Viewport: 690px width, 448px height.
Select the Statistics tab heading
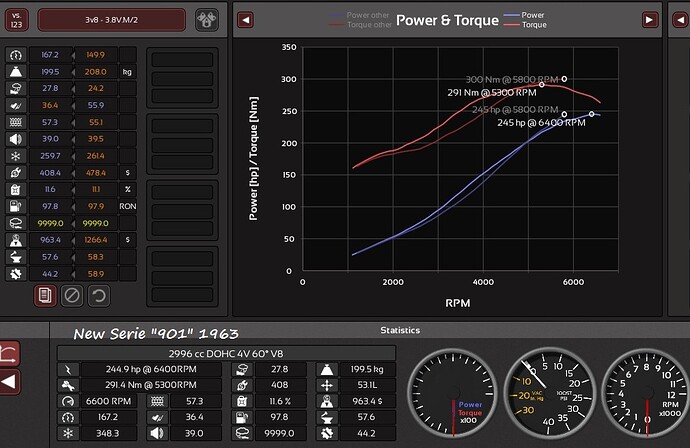pos(400,330)
